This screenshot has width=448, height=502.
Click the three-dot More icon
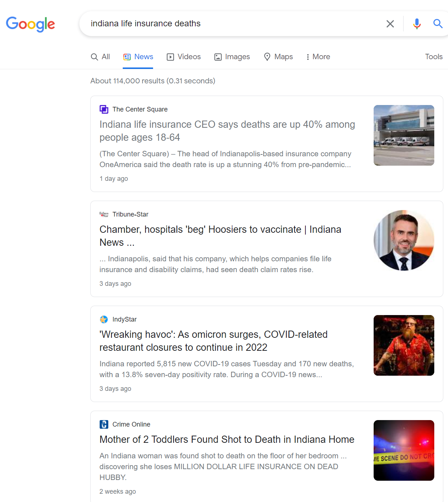tap(308, 57)
